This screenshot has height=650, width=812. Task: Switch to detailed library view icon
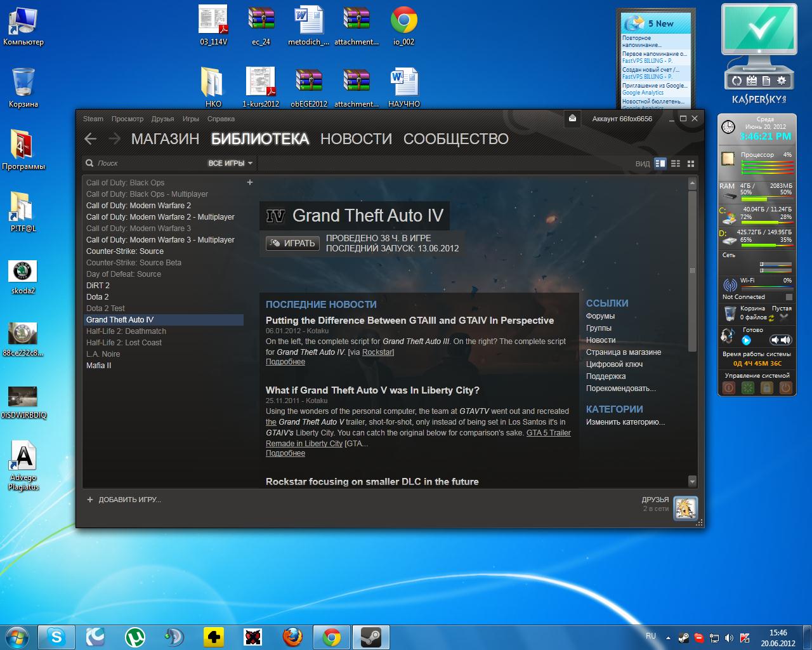pyautogui.click(x=660, y=164)
